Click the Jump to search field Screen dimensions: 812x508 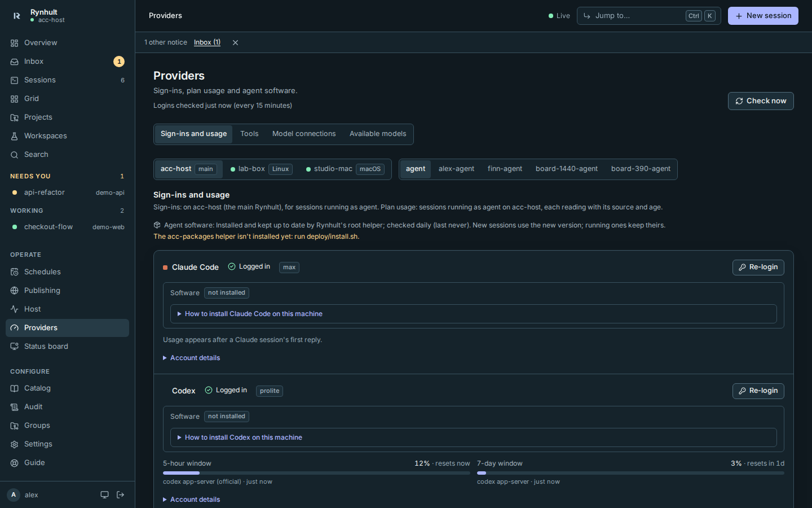click(x=648, y=16)
